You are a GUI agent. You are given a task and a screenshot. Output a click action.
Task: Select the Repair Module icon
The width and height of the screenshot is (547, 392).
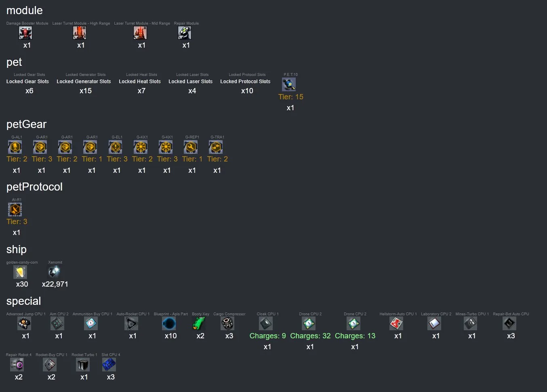click(185, 33)
